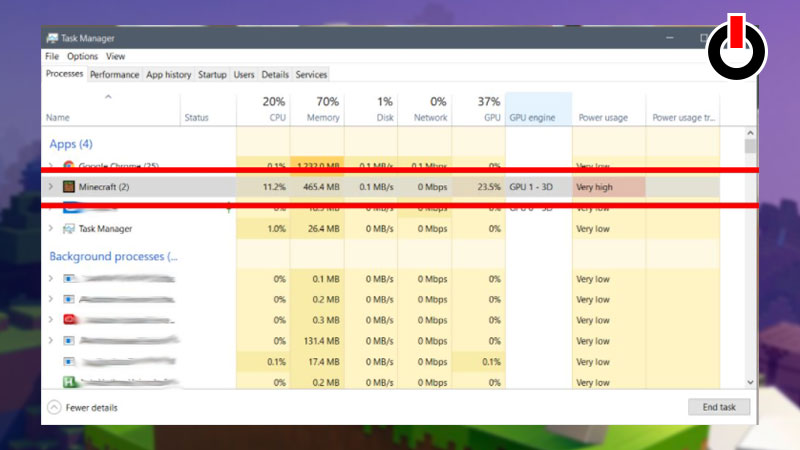The height and width of the screenshot is (450, 800).
Task: Click scrollbar up arrow in process list
Action: (x=750, y=133)
